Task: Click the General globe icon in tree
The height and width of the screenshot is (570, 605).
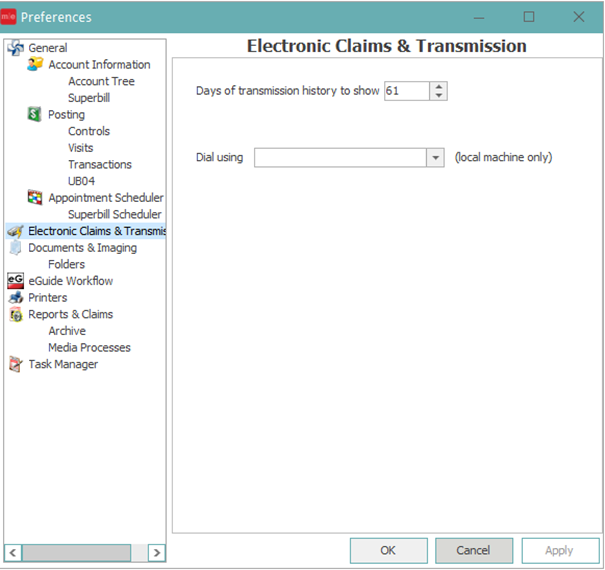Action: coord(15,48)
